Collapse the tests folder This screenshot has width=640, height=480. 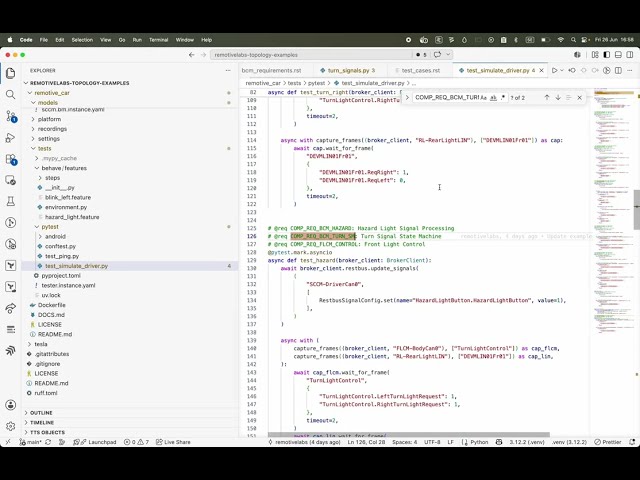44,149
